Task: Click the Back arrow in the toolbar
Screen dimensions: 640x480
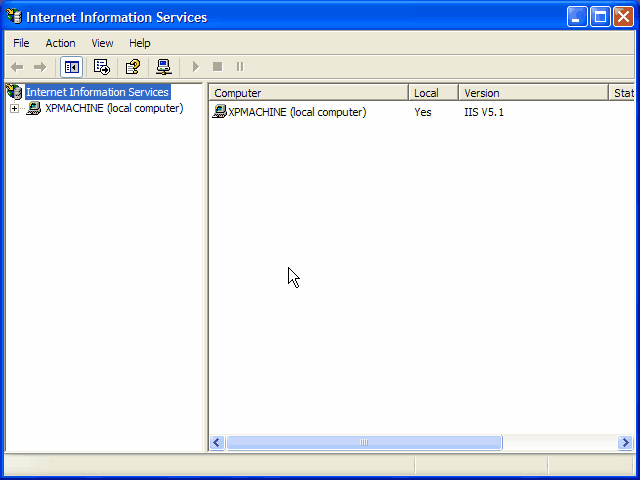Action: pos(17,67)
